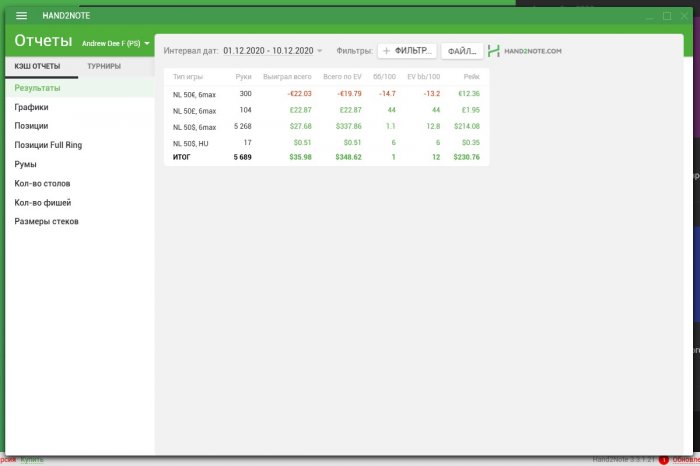The width and height of the screenshot is (700, 466).
Task: Visit the HAND2NOTE.COM link
Action: pos(533,51)
